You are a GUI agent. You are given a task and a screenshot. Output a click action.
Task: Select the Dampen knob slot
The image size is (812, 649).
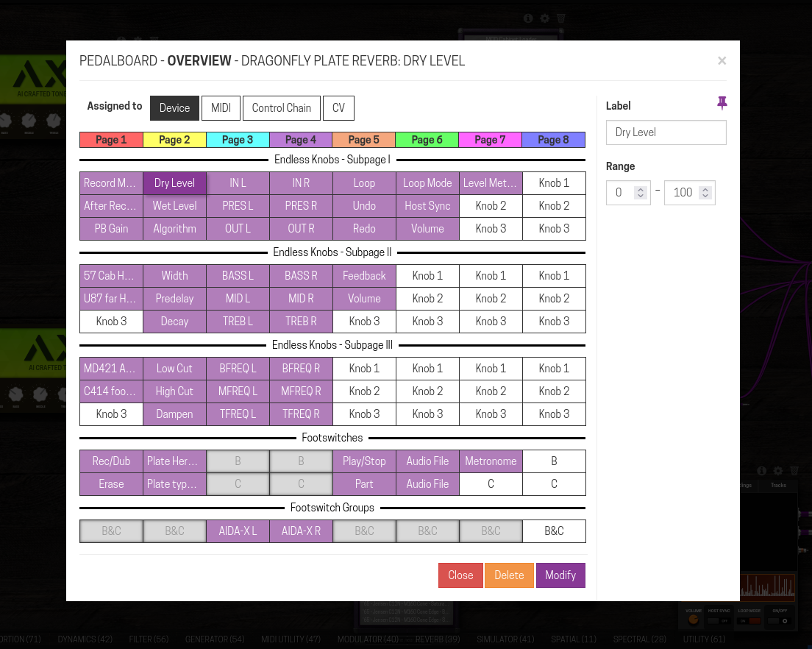pyautogui.click(x=174, y=414)
